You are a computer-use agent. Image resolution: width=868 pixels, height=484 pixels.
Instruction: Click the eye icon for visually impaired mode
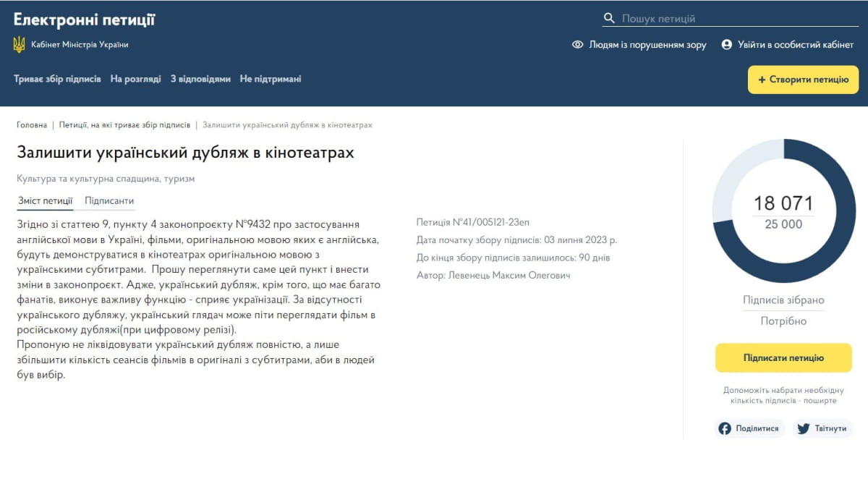click(x=577, y=45)
